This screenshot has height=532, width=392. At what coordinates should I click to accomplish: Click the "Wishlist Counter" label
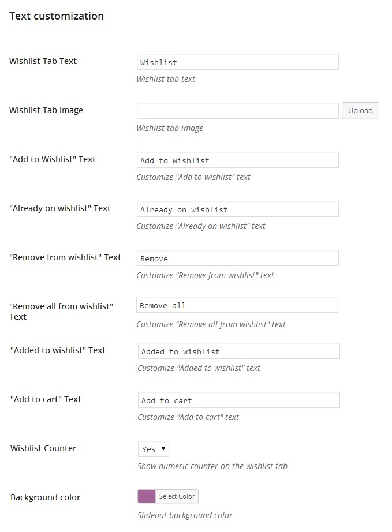pos(43,448)
